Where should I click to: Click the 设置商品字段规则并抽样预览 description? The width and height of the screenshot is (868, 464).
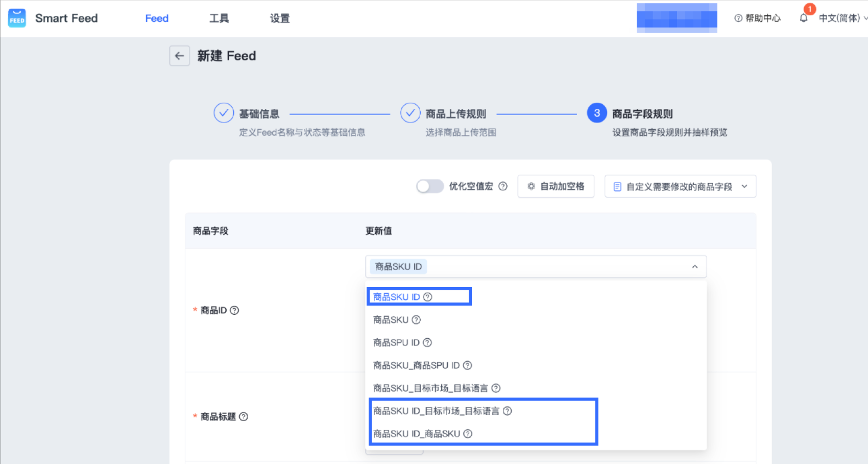click(670, 132)
